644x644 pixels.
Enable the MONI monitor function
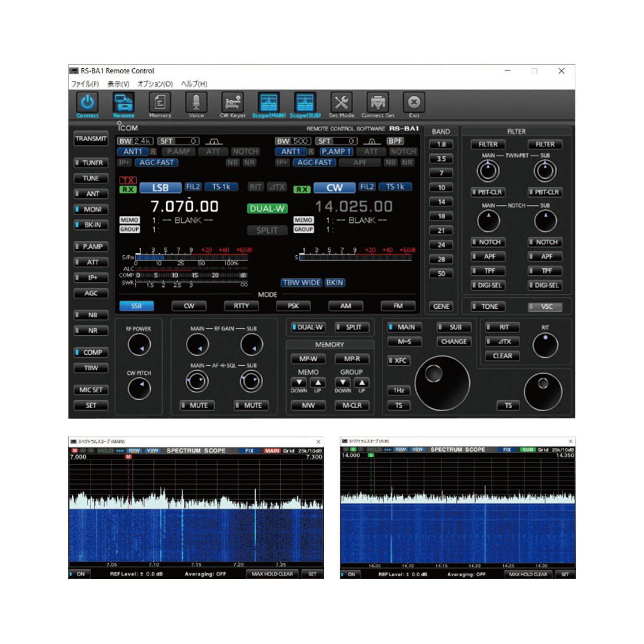click(91, 209)
